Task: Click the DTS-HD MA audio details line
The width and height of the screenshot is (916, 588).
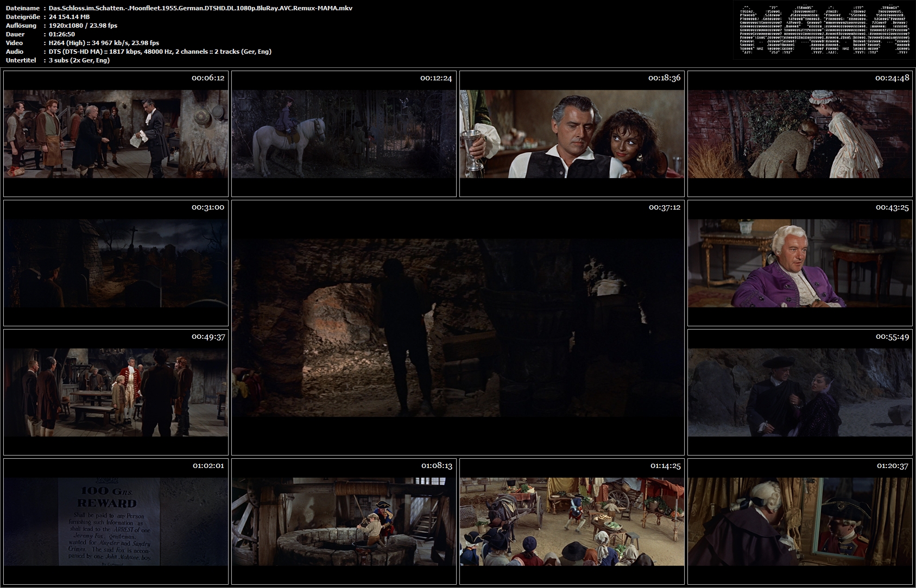Action: pyautogui.click(x=160, y=52)
